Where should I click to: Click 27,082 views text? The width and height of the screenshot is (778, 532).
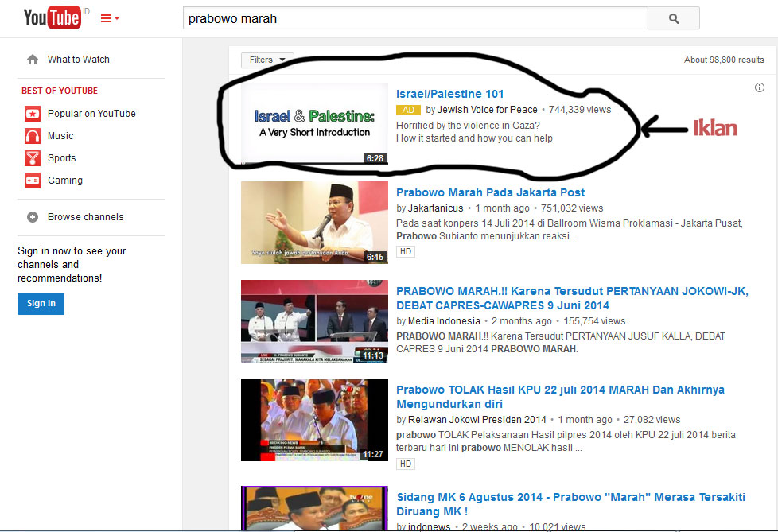coord(652,420)
